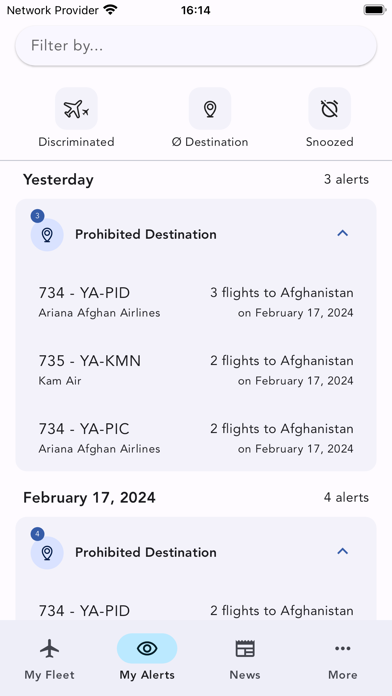Toggle the Ø Destination pin filter
Screen dimensions: 392x696
coord(210,108)
